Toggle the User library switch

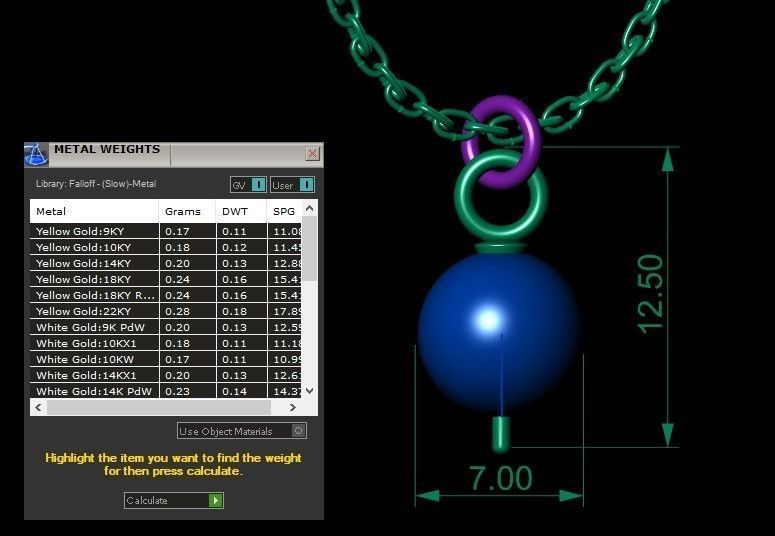pyautogui.click(x=292, y=185)
